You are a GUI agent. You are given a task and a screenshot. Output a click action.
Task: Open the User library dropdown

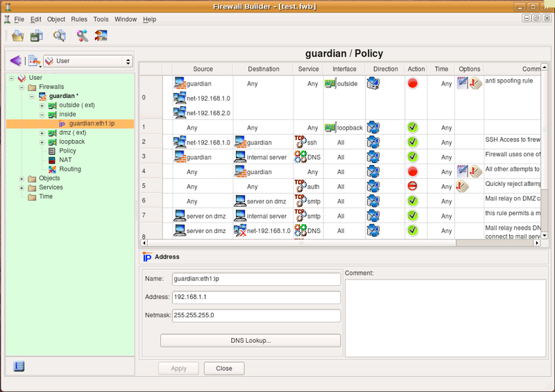pos(88,61)
